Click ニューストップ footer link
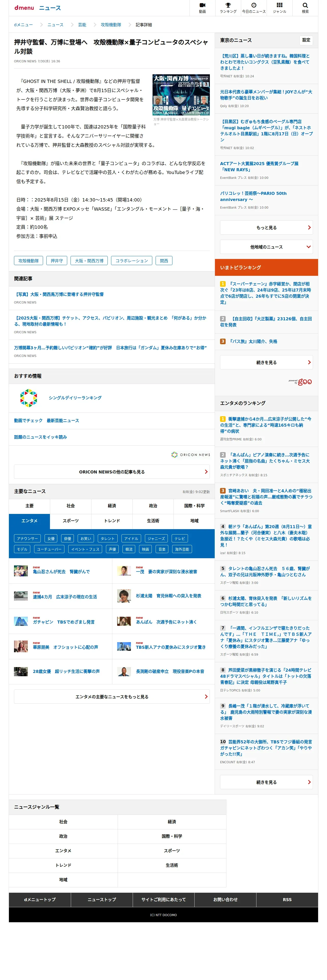The image size is (327, 980). [102, 900]
